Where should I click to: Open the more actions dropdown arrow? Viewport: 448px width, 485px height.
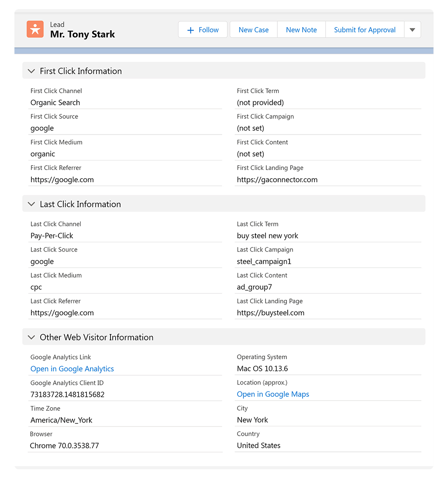(413, 30)
